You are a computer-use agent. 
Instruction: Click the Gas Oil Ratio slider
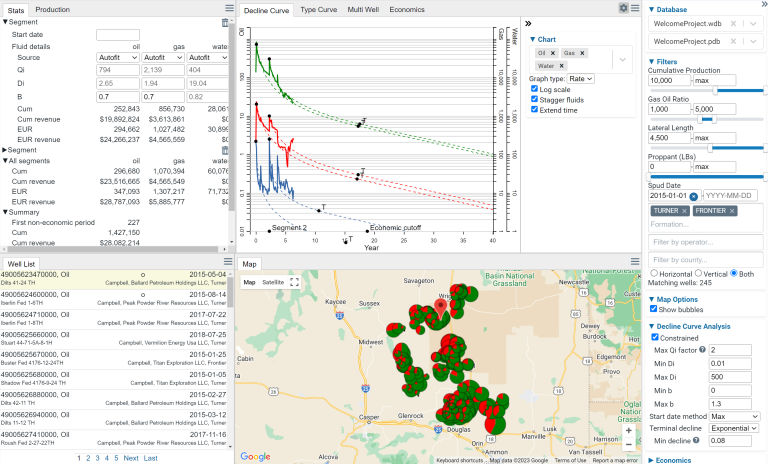(x=706, y=119)
